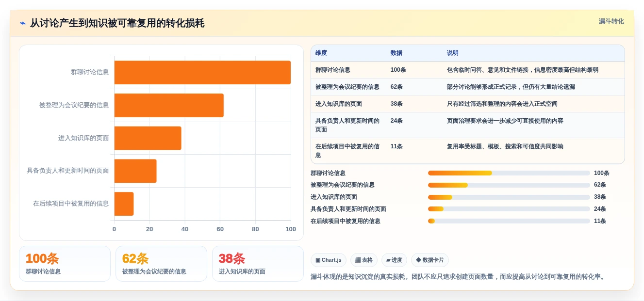
Task: Click the 62条 data card
Action: 161,264
